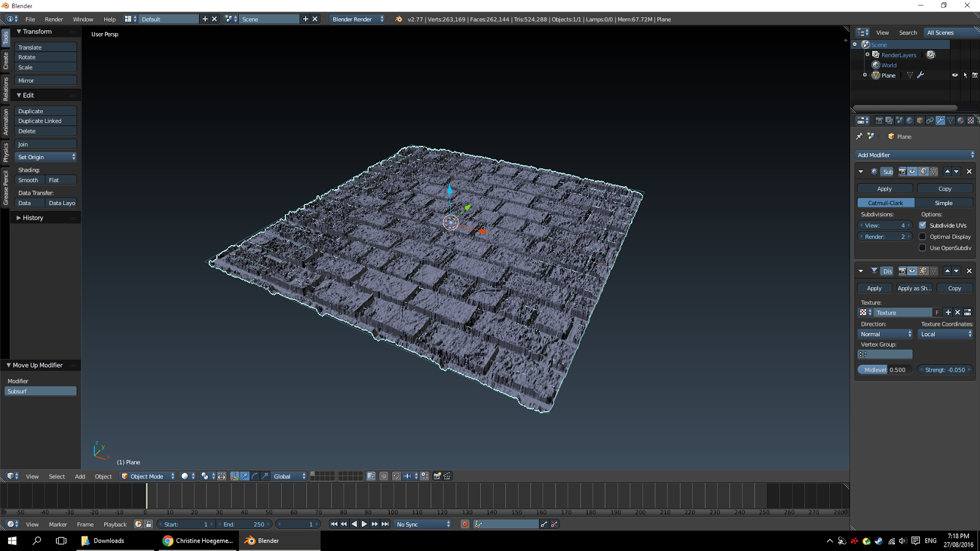Select the rotate manipulator arc icon
980x551 pixels.
255,476
